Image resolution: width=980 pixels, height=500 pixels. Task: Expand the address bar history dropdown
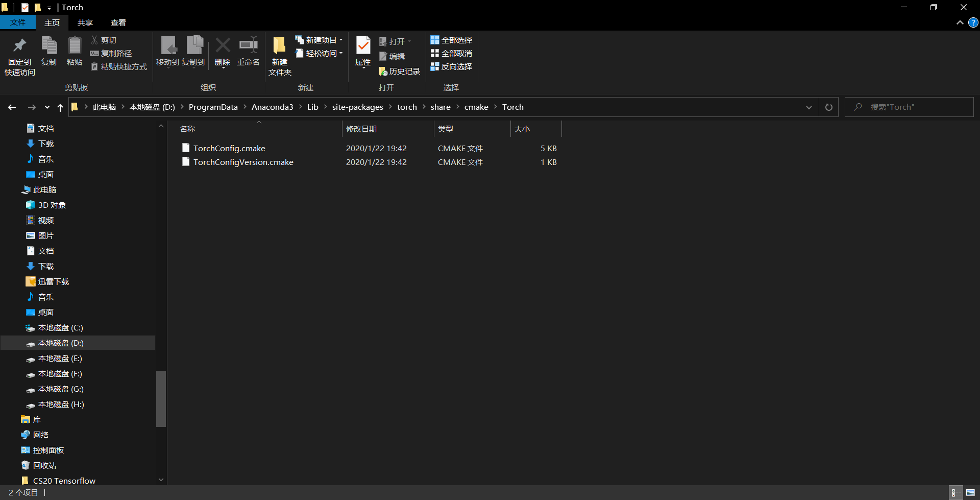click(808, 107)
